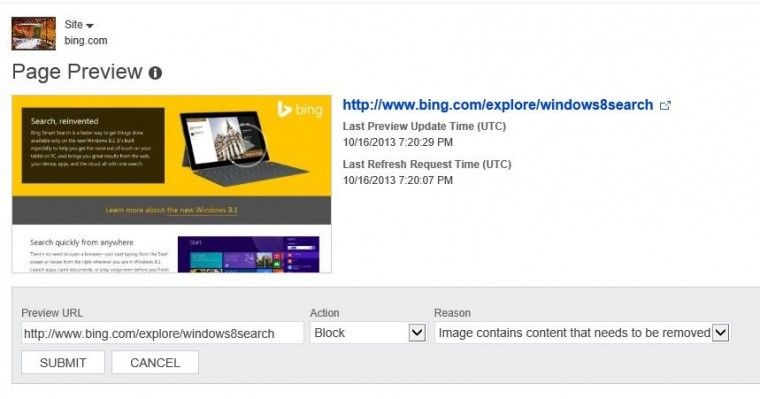Click the bing.com site thumbnail image
Screen dimensions: 760x399
33,33
